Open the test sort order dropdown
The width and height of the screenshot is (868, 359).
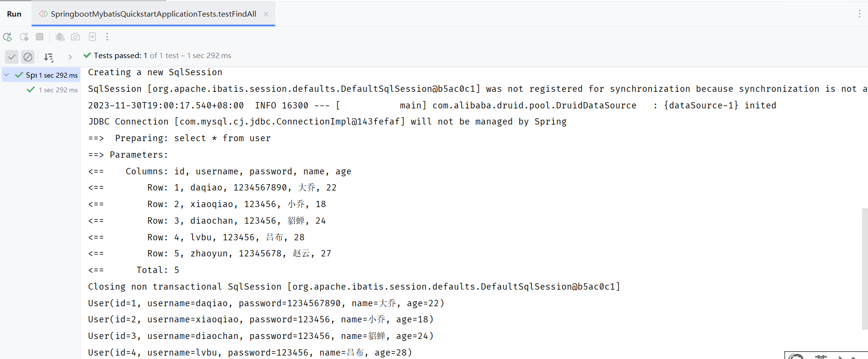point(48,57)
